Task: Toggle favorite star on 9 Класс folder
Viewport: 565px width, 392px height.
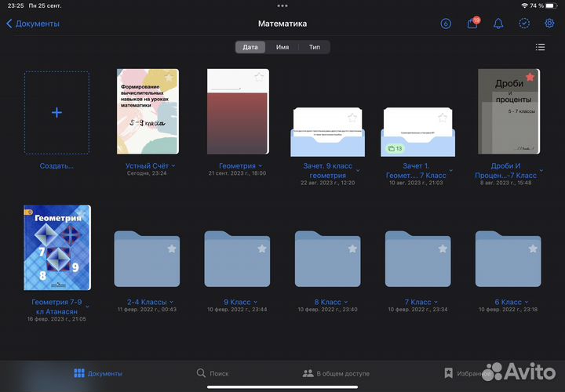Action: click(261, 249)
